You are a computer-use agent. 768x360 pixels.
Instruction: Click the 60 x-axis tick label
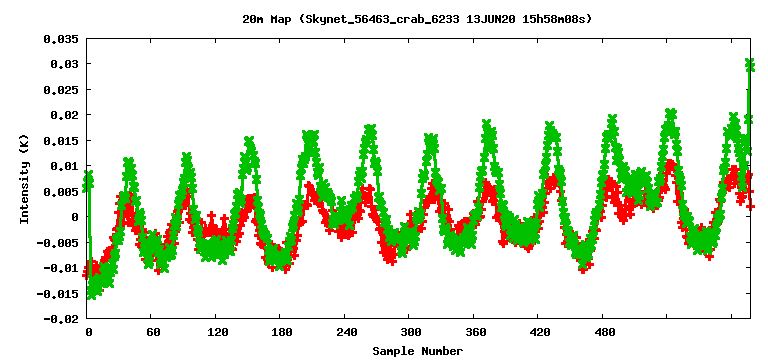(x=153, y=332)
